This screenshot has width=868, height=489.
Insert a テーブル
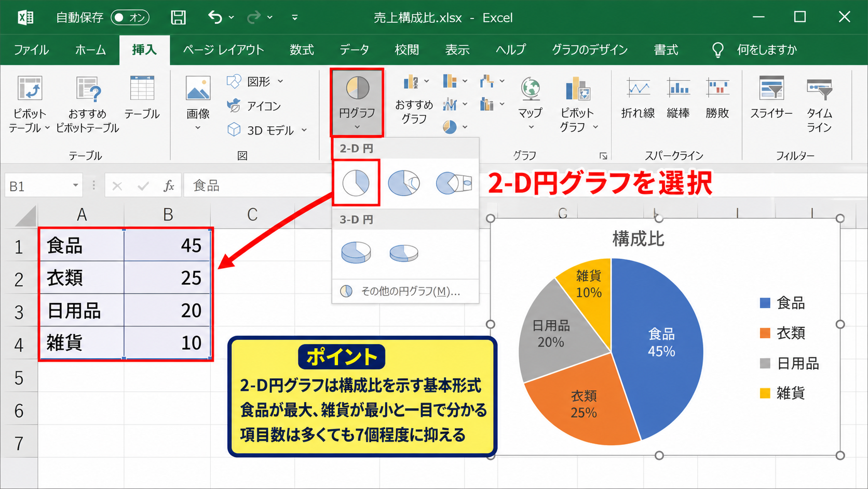142,98
